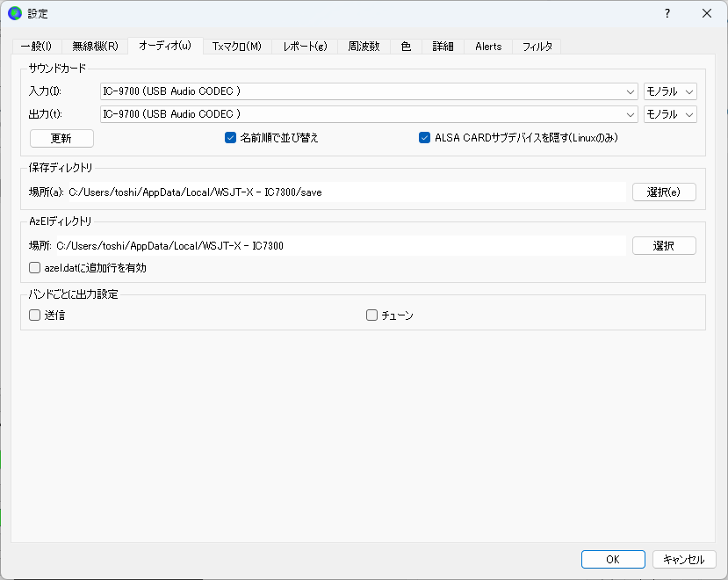
Task: Go to the Alerts tab
Action: [x=488, y=47]
